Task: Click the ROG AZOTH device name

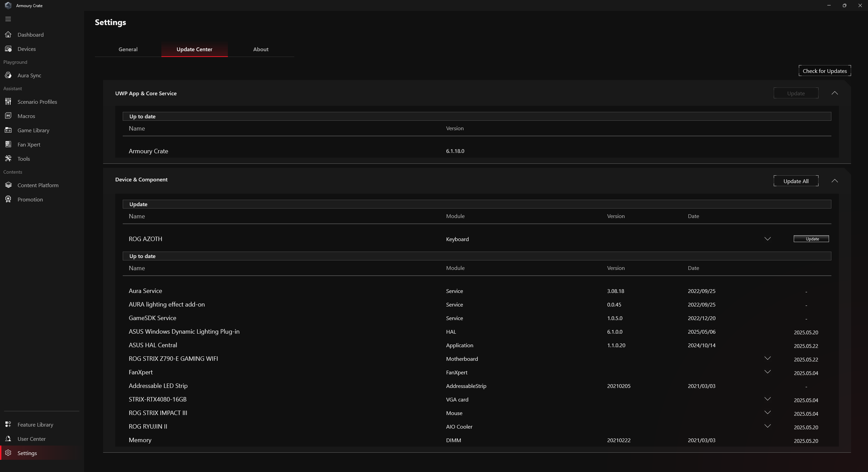Action: pyautogui.click(x=145, y=239)
